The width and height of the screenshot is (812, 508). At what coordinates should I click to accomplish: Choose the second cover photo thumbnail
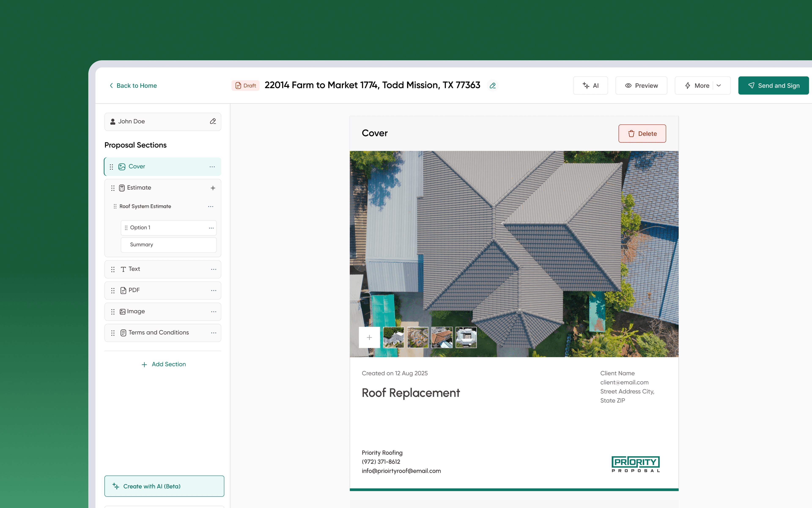pyautogui.click(x=417, y=337)
